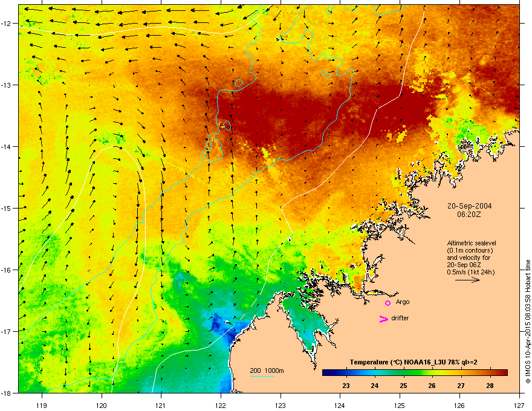Click the 'Argo' legend text

(403, 302)
